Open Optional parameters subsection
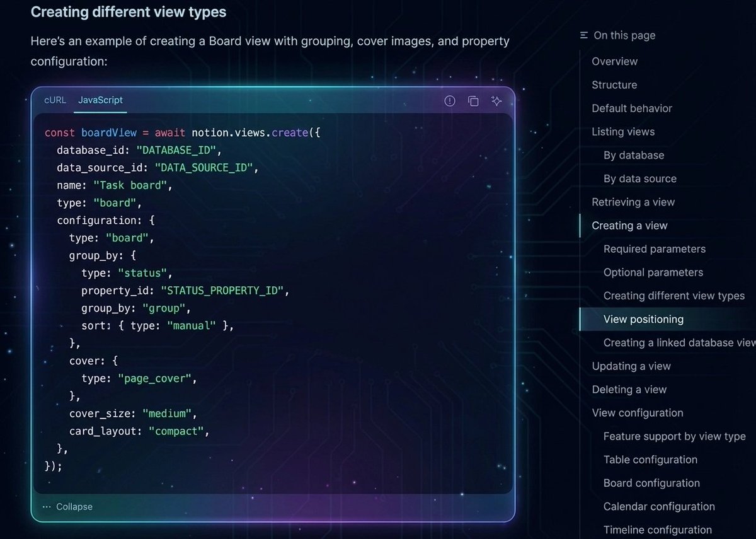Screen dimensions: 756x539 coord(653,272)
